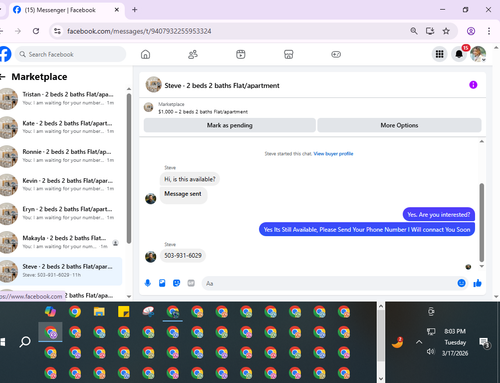Click the Search Facebook field
Screen dimensions: 500x383
point(70,54)
